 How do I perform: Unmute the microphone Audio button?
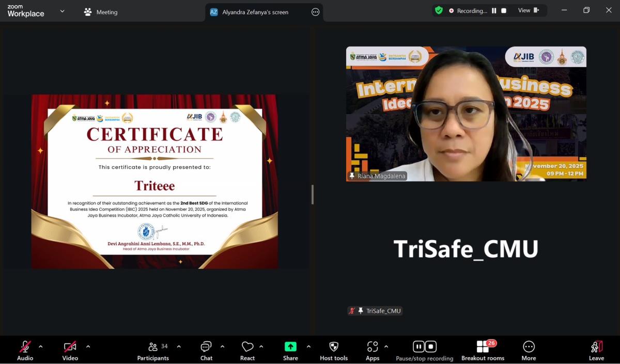tap(25, 350)
